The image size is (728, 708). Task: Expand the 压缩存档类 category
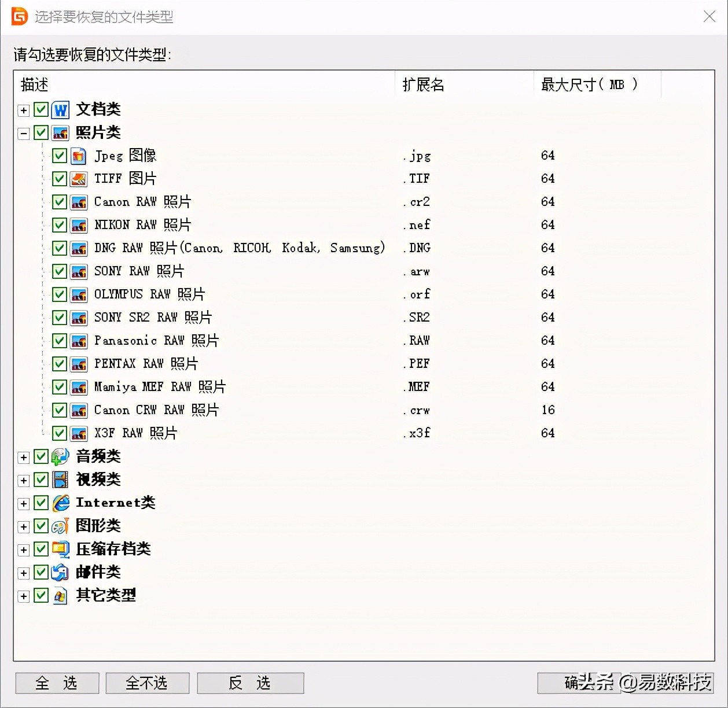tap(23, 550)
